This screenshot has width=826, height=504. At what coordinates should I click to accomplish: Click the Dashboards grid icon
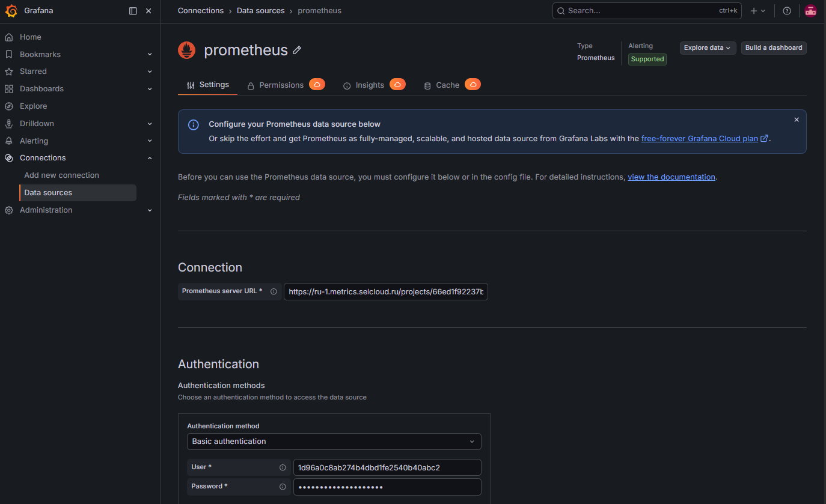8,89
